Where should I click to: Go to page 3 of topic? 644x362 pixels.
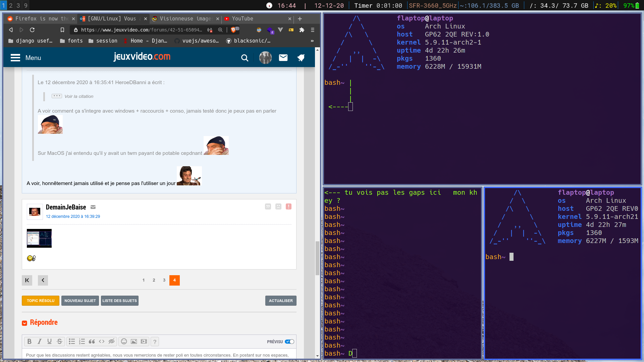(164, 280)
